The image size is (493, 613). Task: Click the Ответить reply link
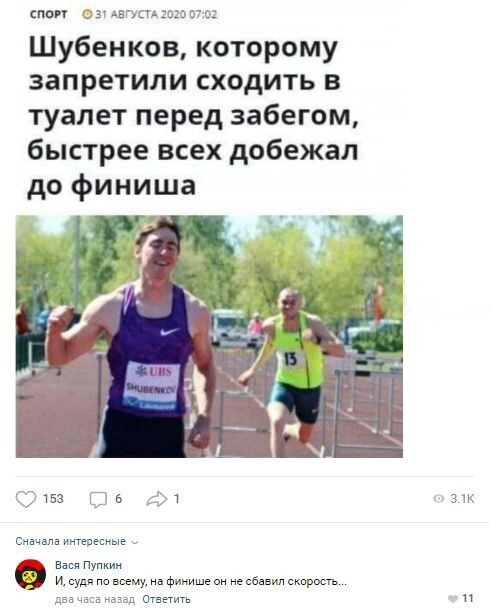coord(166,599)
